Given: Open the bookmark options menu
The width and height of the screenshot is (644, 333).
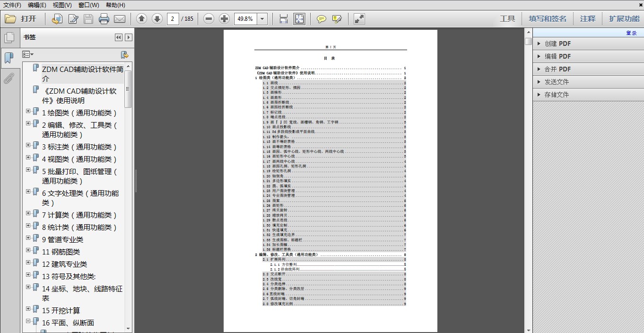Looking at the screenshot, I should coord(28,55).
